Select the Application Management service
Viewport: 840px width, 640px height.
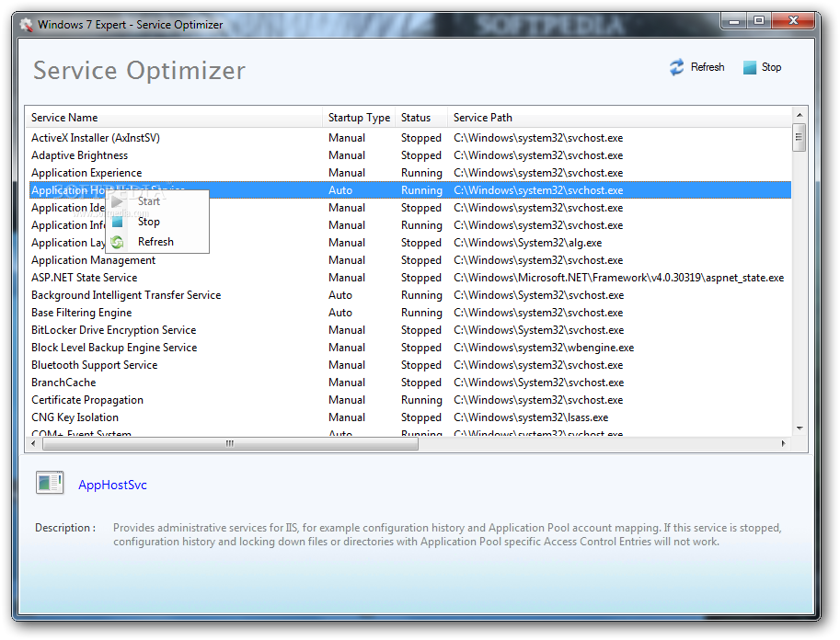point(409,260)
